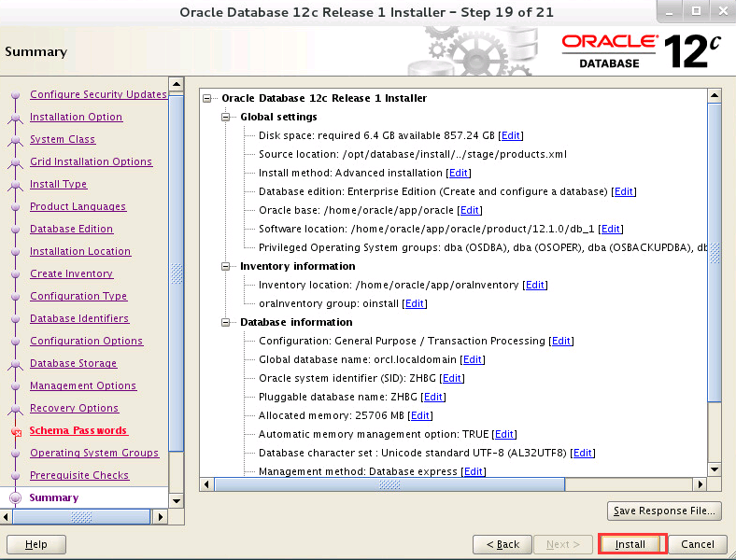Open Configuration Type step
This screenshot has width=736, height=560.
(x=78, y=296)
